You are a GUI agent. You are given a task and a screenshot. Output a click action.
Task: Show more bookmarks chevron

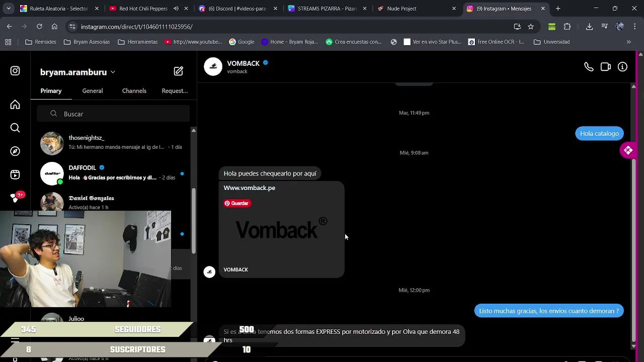(x=628, y=42)
